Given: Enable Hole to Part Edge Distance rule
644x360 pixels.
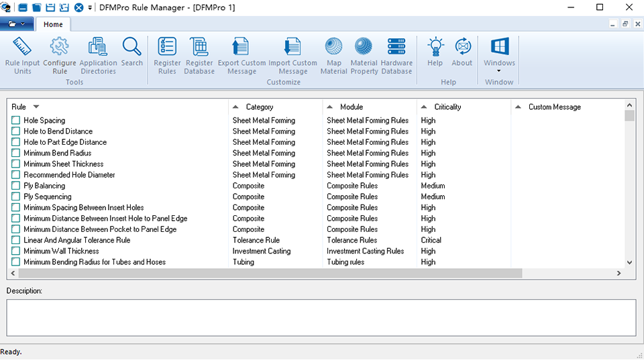Looking at the screenshot, I should 15,142.
